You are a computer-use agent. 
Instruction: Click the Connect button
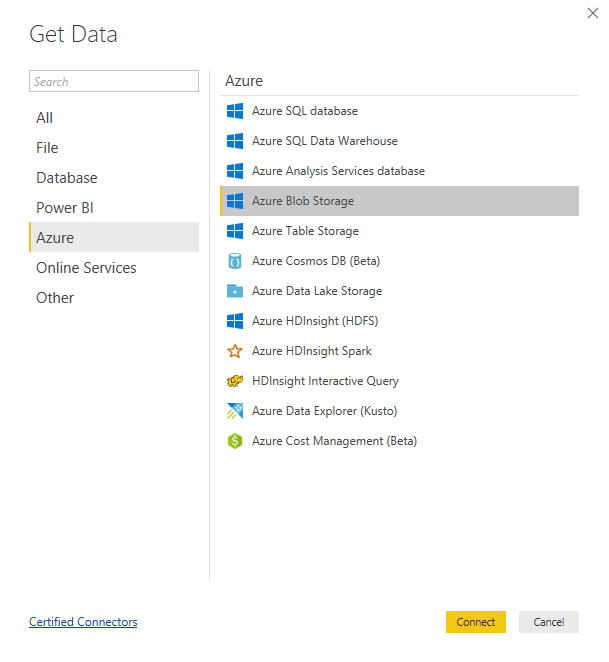(476, 622)
